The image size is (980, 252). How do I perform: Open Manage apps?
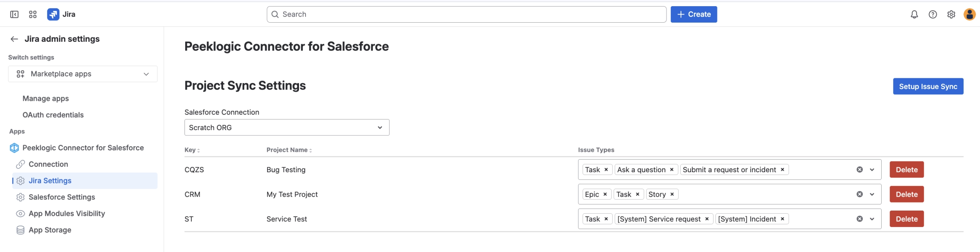(46, 99)
